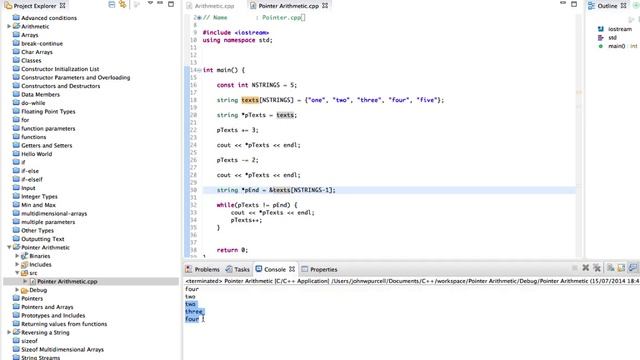This screenshot has width=640, height=360.
Task: Click 'three' in console output
Action: (194, 311)
